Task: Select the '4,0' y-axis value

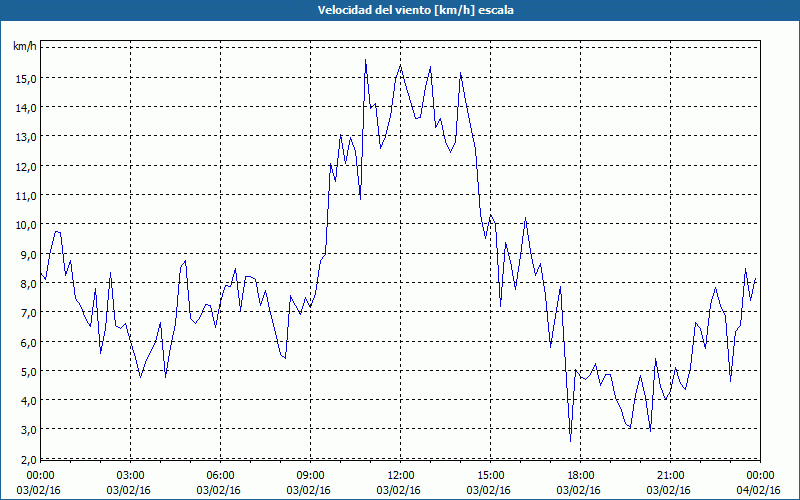Action: pos(28,401)
